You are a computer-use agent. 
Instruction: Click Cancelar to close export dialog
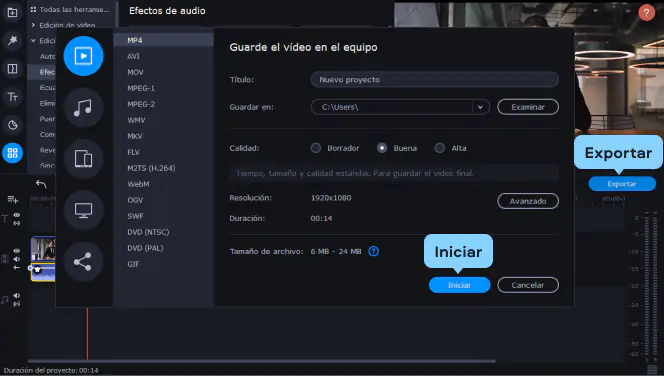click(x=528, y=285)
